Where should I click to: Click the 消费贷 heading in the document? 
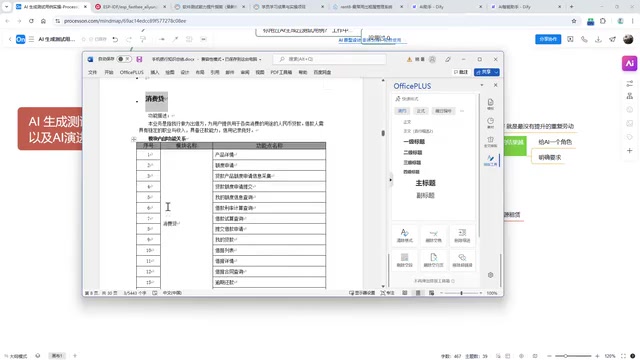click(x=155, y=99)
